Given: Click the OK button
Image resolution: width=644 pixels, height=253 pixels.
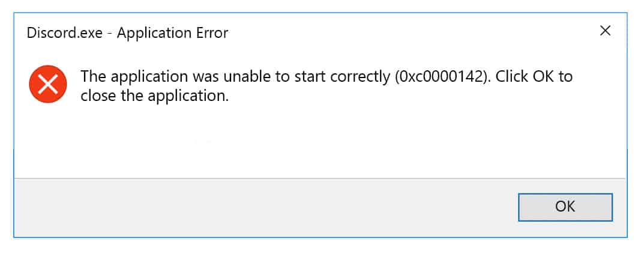Looking at the screenshot, I should tap(565, 207).
